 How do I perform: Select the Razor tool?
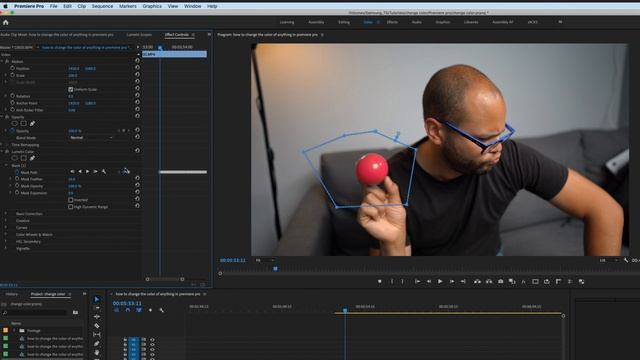[x=97, y=326]
